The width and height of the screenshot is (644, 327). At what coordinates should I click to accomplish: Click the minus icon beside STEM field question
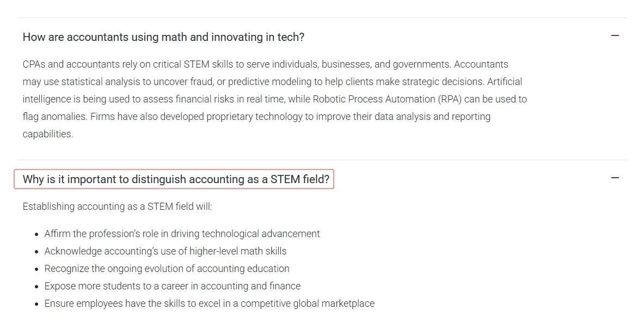pyautogui.click(x=615, y=178)
